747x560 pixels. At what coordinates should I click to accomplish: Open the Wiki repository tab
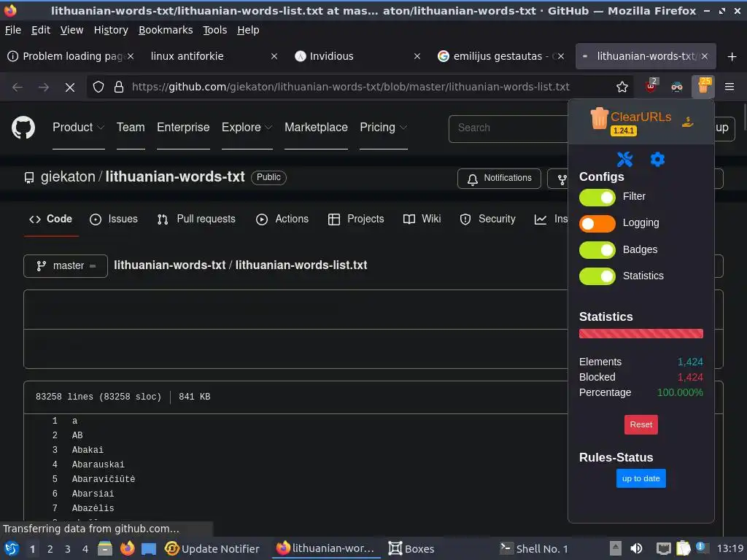tap(422, 219)
